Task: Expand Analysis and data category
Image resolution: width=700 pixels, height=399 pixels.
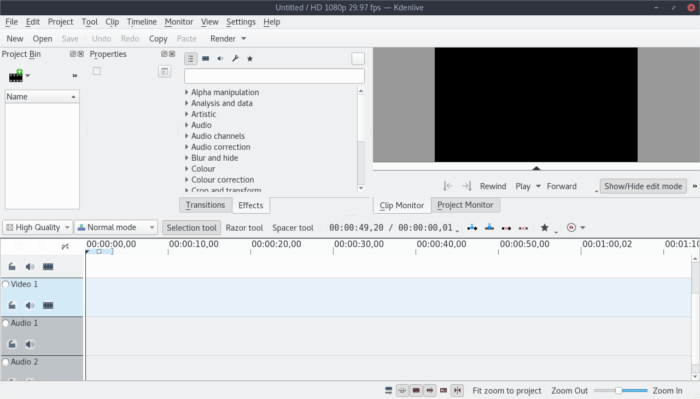Action: 187,103
